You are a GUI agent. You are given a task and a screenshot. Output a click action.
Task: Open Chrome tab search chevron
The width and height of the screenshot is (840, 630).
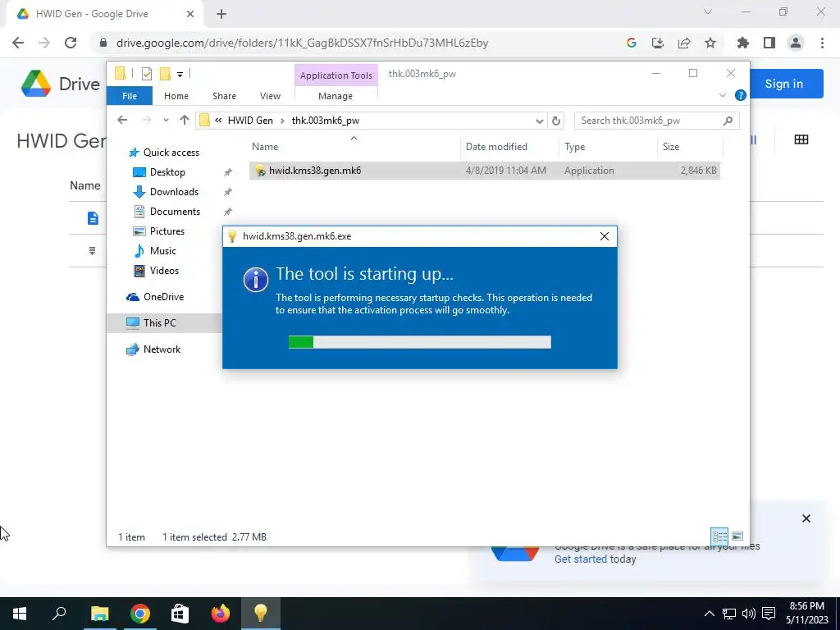coord(708,11)
